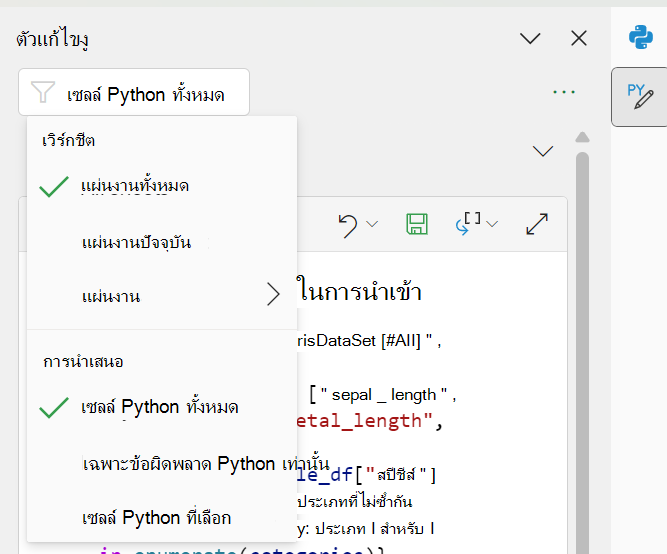This screenshot has width=667, height=554.
Task: Open the undo dropdown arrow
Action: pyautogui.click(x=372, y=224)
